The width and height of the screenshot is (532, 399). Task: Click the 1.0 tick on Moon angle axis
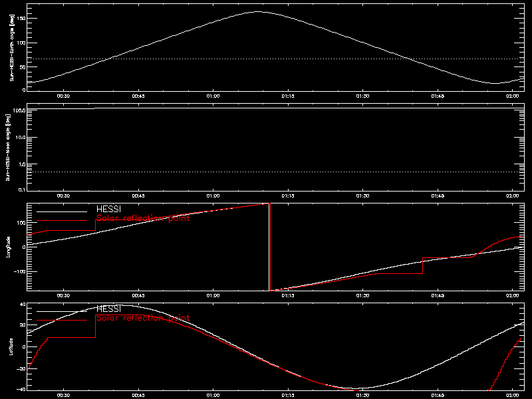(22, 164)
